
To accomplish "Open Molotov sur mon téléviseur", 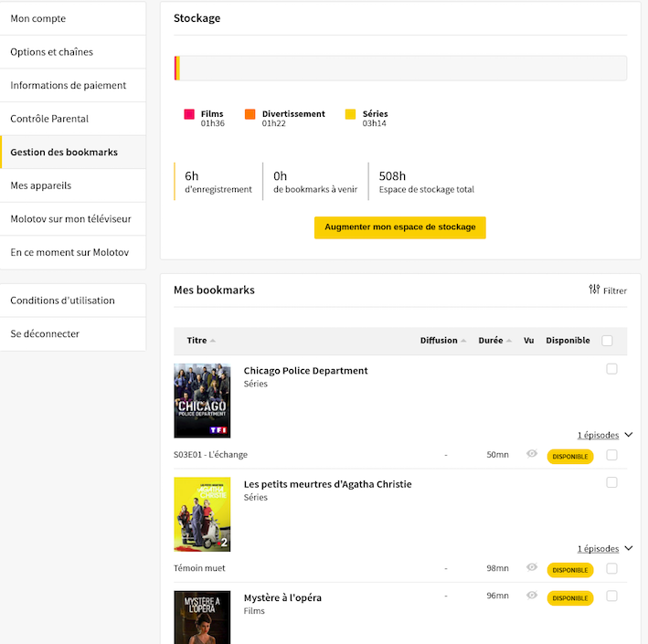I will pyautogui.click(x=73, y=219).
